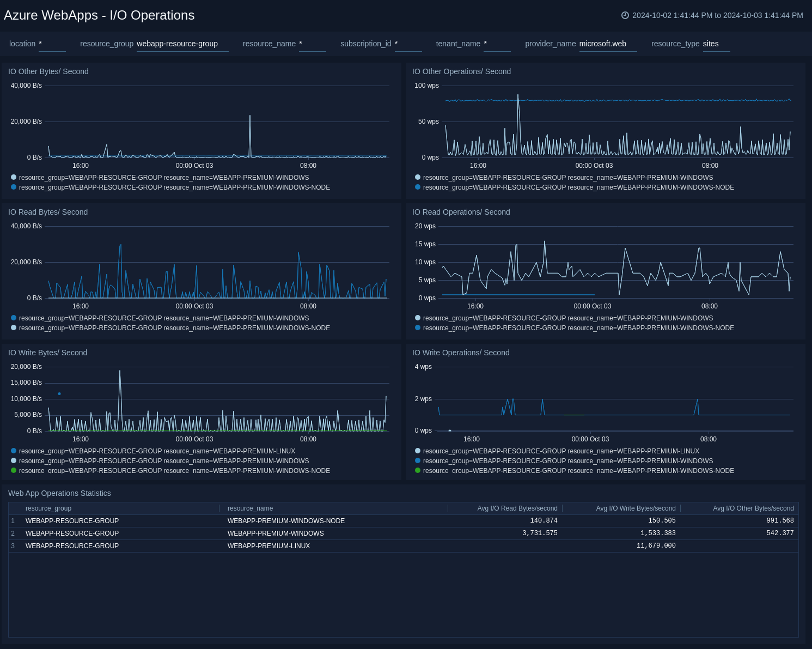Select the IO Other Bytes/ Second panel title
The height and width of the screenshot is (649, 812).
click(x=48, y=71)
